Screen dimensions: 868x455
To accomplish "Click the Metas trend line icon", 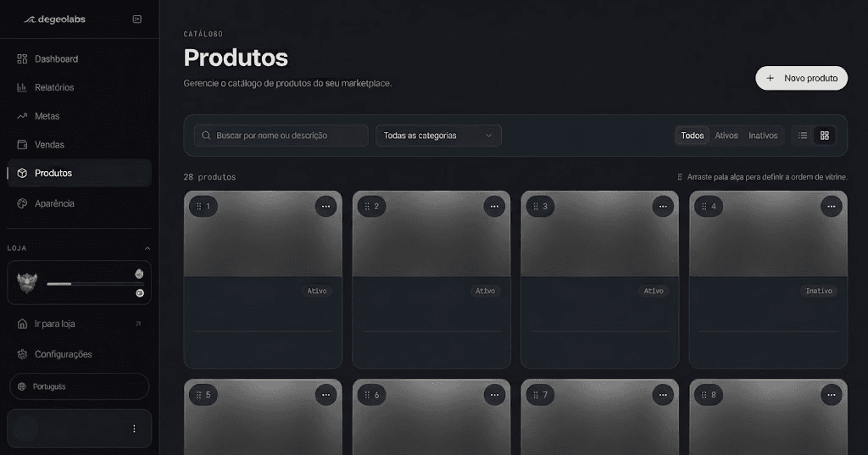I will [22, 116].
